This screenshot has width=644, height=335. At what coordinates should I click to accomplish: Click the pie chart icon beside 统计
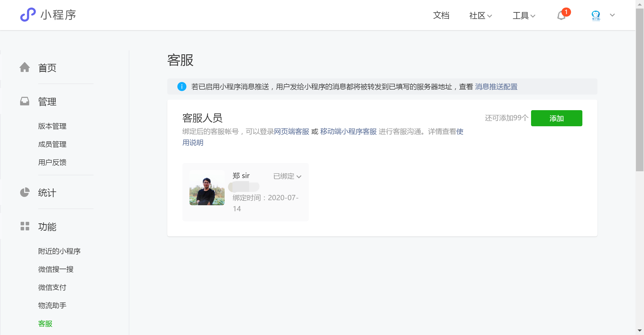point(25,192)
